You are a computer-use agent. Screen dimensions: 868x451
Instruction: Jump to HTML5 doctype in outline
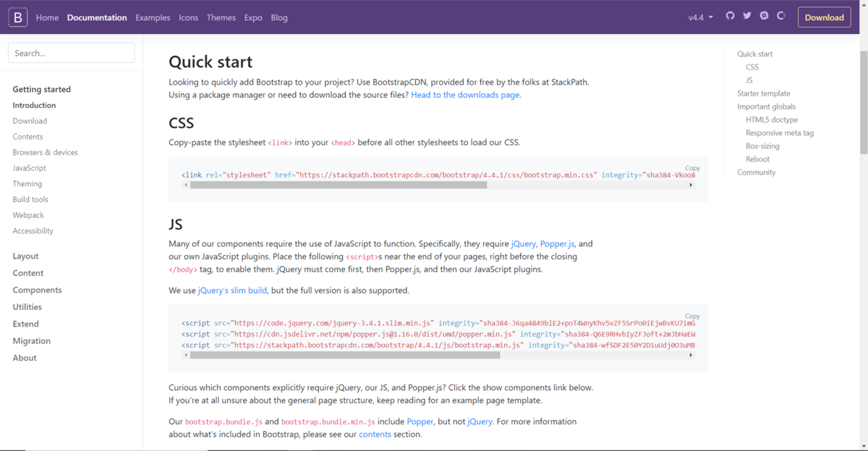(x=772, y=119)
